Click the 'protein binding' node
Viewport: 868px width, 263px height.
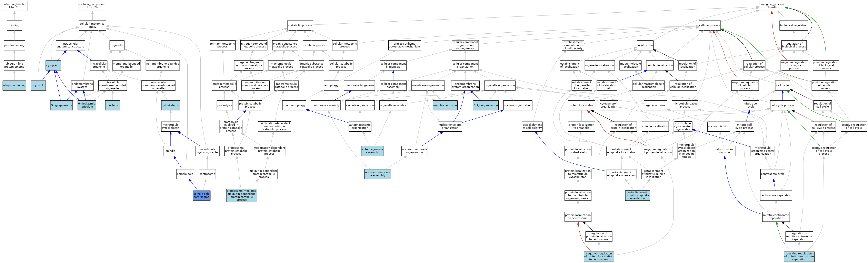[x=14, y=45]
